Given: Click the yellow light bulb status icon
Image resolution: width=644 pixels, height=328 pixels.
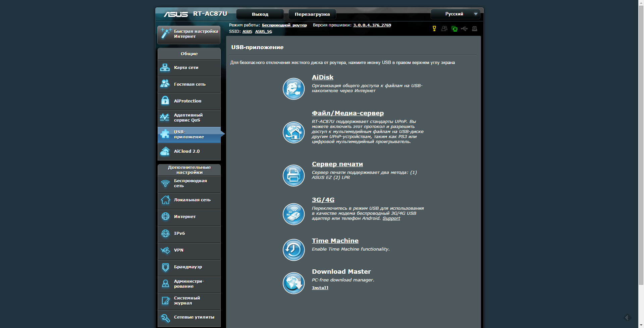Looking at the screenshot, I should (434, 28).
